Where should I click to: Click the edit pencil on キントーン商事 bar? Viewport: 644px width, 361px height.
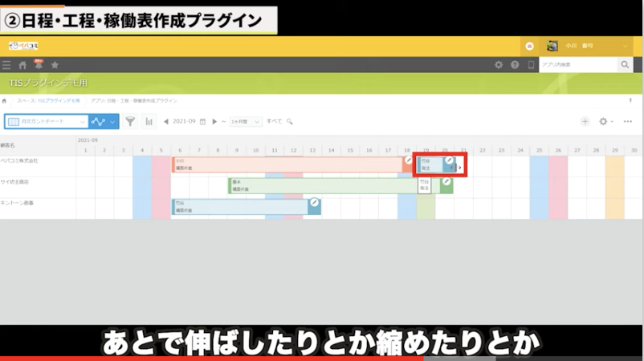point(315,202)
